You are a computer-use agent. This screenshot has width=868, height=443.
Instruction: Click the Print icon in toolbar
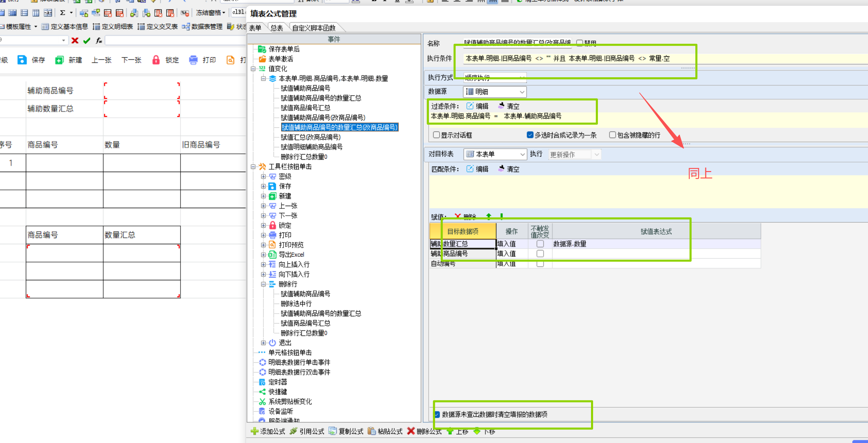[x=193, y=60]
